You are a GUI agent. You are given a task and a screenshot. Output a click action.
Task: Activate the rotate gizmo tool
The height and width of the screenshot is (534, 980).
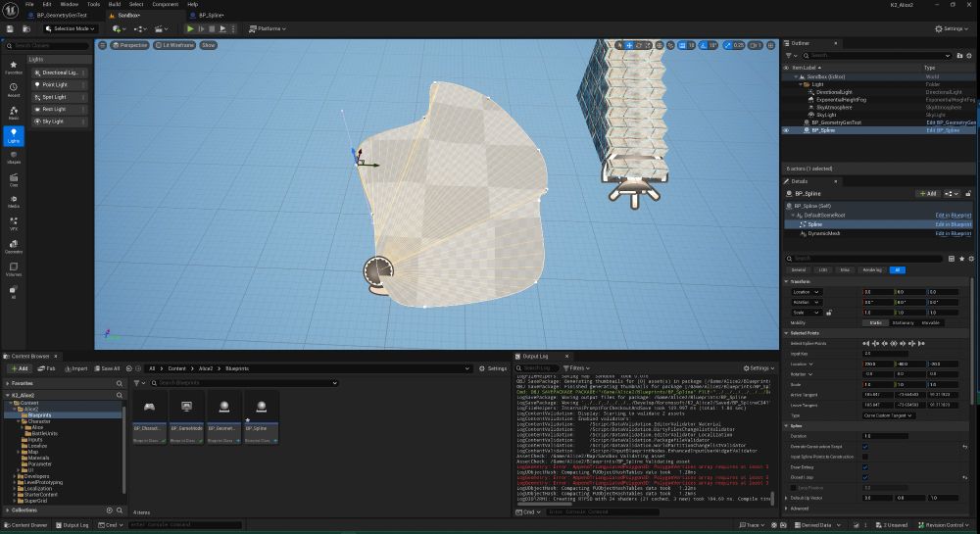(639, 45)
